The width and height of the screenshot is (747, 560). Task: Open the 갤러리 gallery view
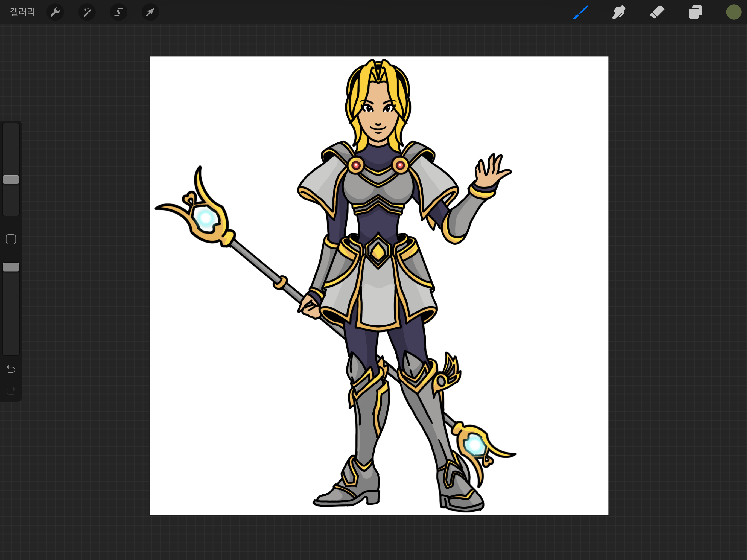(x=22, y=12)
